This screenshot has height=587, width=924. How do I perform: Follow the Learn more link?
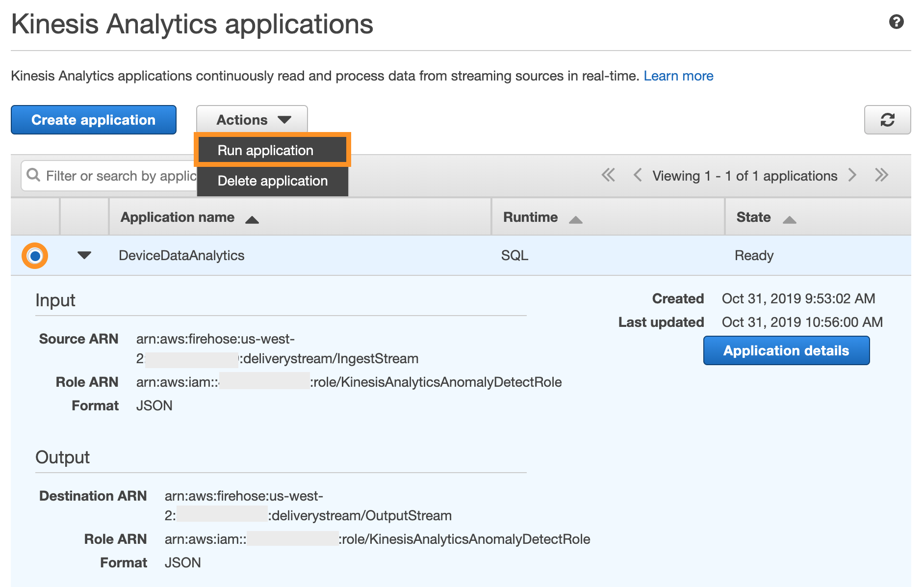678,76
